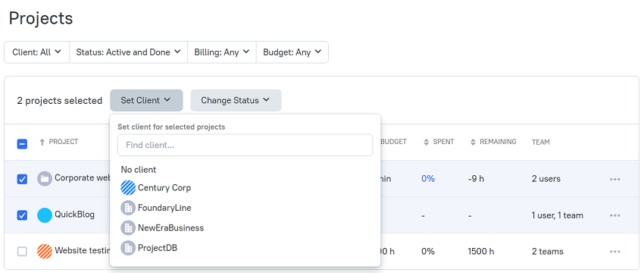The image size is (644, 273).
Task: Choose No client from the list
Action: (x=139, y=170)
